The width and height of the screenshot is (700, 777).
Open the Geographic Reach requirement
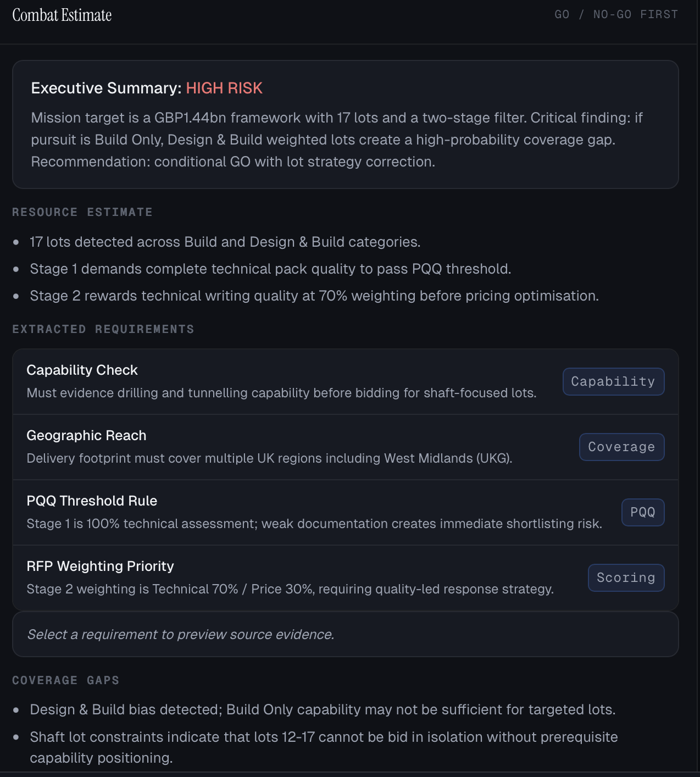point(269,447)
